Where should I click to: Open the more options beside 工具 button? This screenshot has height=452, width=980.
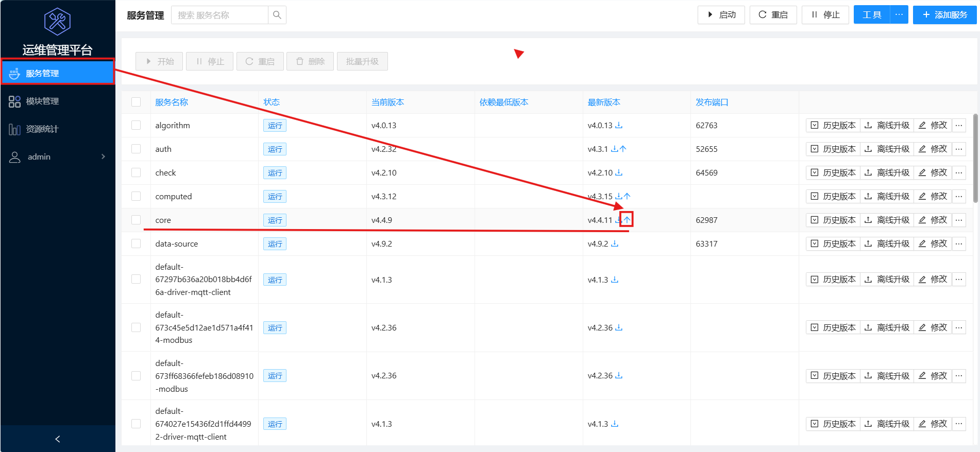coord(899,15)
